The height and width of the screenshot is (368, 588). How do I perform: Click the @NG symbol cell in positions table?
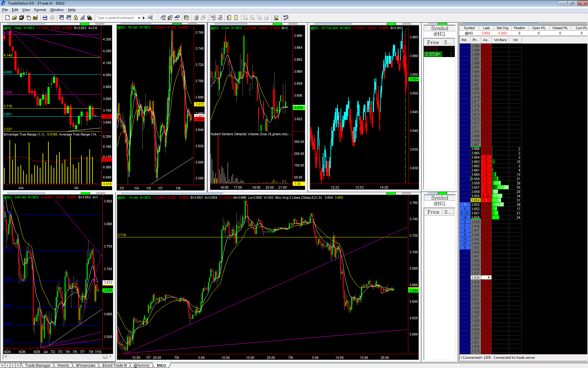(x=469, y=33)
